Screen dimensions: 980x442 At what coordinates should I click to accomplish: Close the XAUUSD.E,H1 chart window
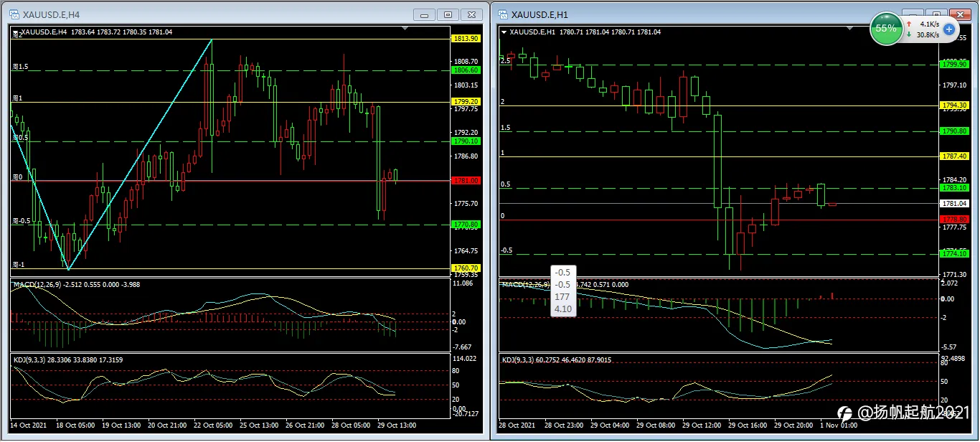pyautogui.click(x=961, y=14)
